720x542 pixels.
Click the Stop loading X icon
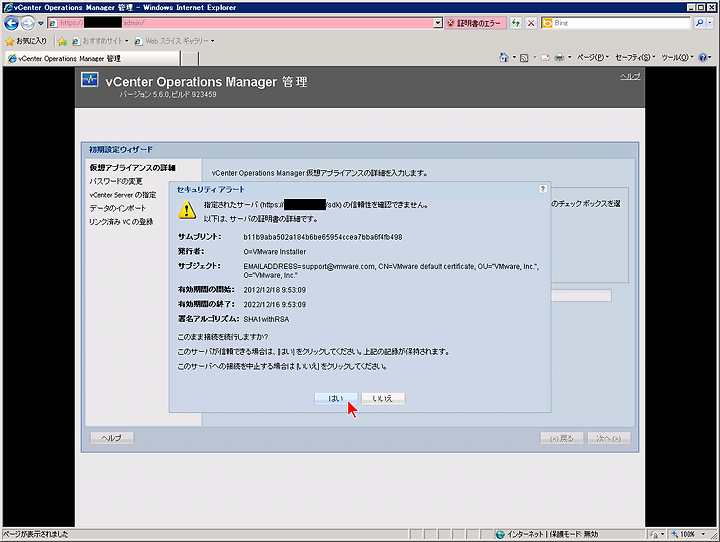(531, 23)
